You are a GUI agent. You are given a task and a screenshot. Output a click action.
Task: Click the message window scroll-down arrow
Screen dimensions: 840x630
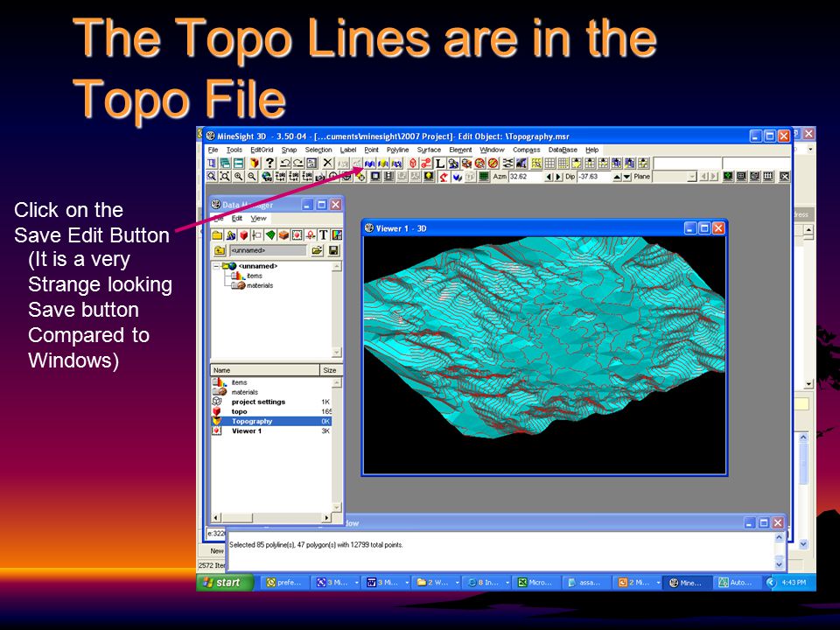[x=779, y=563]
